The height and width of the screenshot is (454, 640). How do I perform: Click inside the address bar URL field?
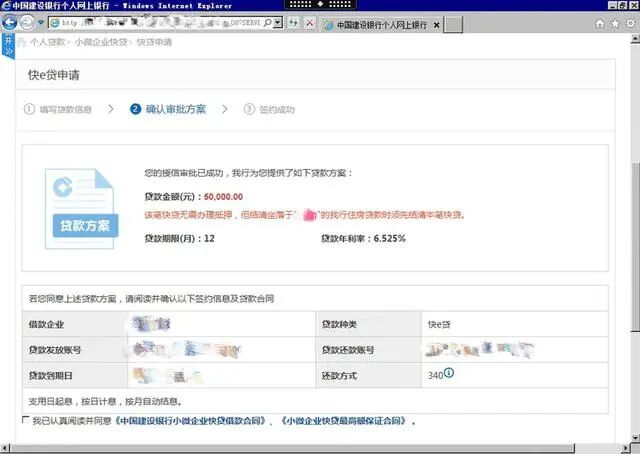[159, 23]
